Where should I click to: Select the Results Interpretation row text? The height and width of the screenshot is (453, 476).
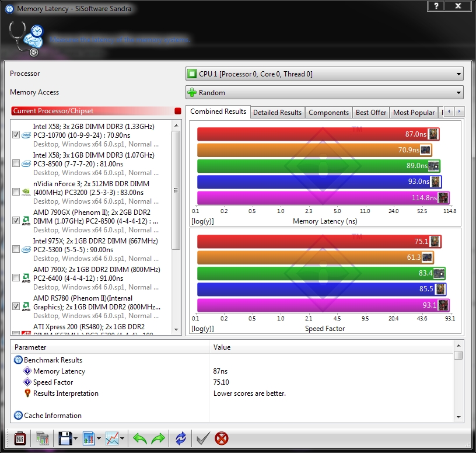pyautogui.click(x=65, y=393)
